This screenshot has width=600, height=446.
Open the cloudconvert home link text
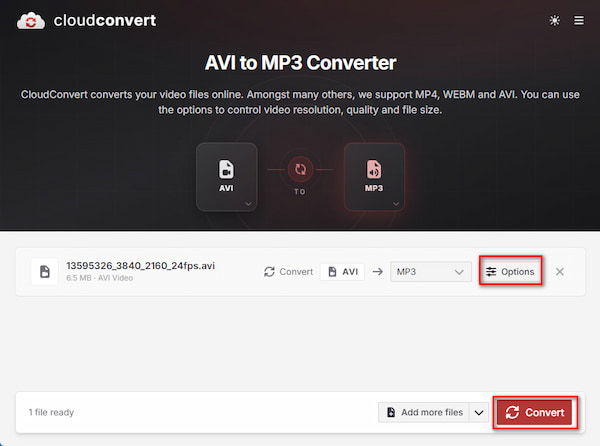(104, 21)
